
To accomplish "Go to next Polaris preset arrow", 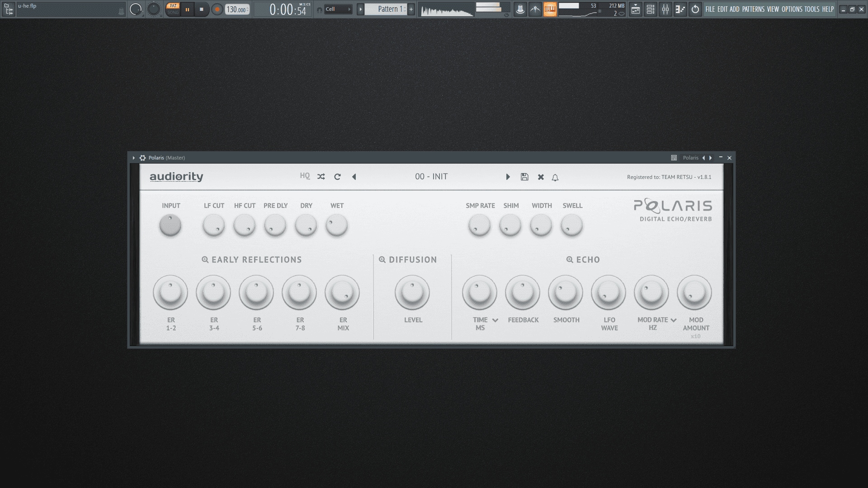I will pos(508,177).
